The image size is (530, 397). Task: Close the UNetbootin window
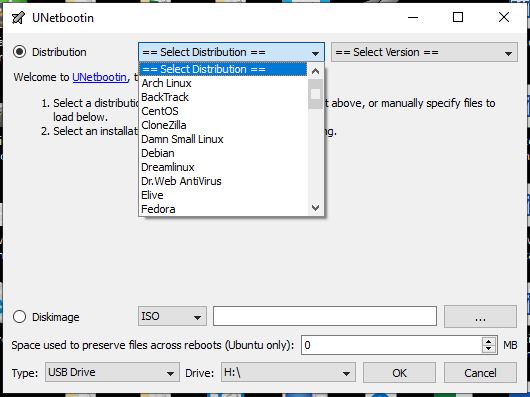coord(504,17)
